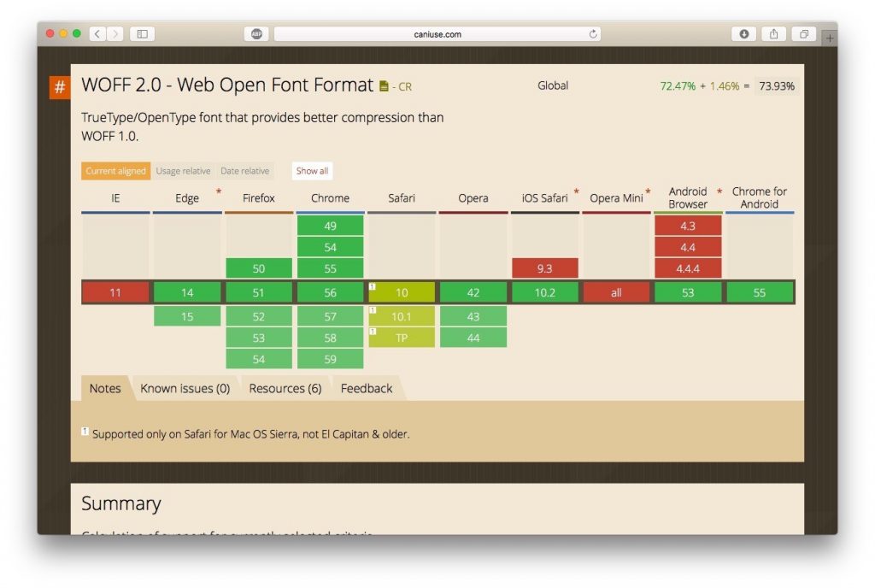The width and height of the screenshot is (875, 588).
Task: Click the 1.46% partial support percentage
Action: 725,86
